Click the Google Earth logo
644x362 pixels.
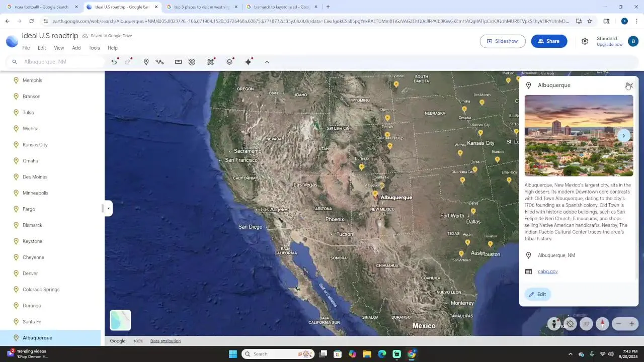(12, 41)
